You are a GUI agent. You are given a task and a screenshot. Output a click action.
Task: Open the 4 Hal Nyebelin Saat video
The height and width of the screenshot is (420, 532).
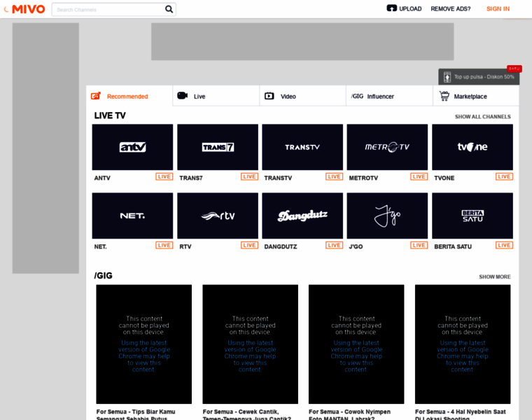pos(463,344)
